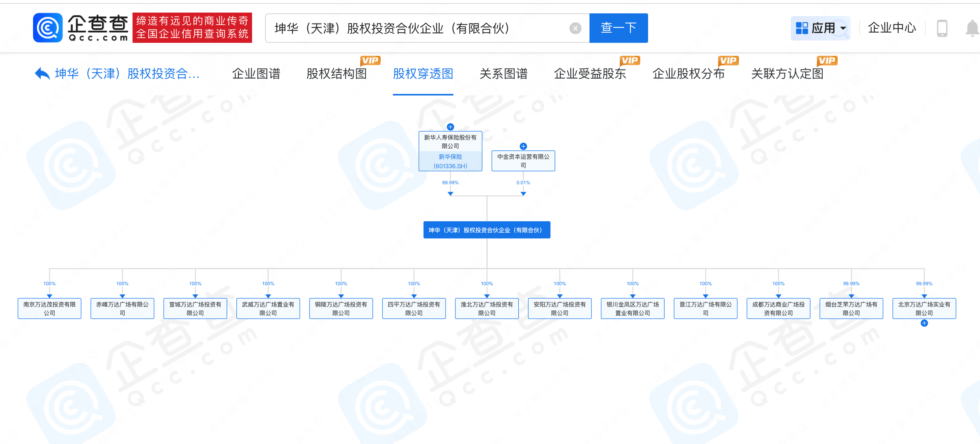Image resolution: width=980 pixels, height=444 pixels.
Task: Click the 99.99% label above 烟台芝罘万达广场
Action: click(x=851, y=284)
